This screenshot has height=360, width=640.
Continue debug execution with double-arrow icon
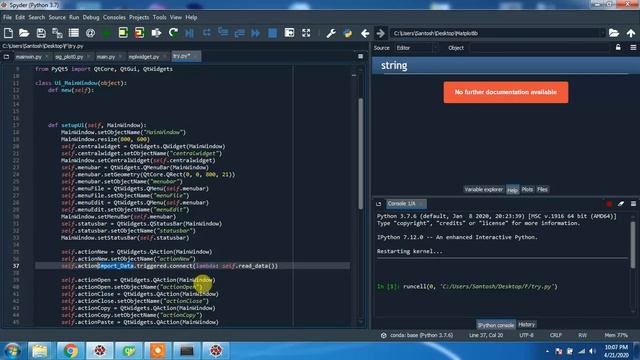256,33
